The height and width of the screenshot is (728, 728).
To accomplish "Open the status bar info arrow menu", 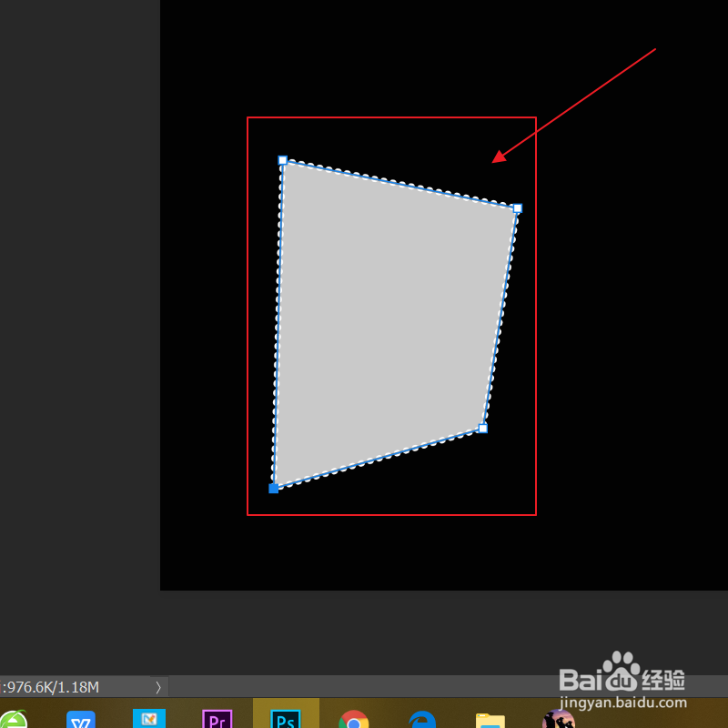I will coord(158,687).
